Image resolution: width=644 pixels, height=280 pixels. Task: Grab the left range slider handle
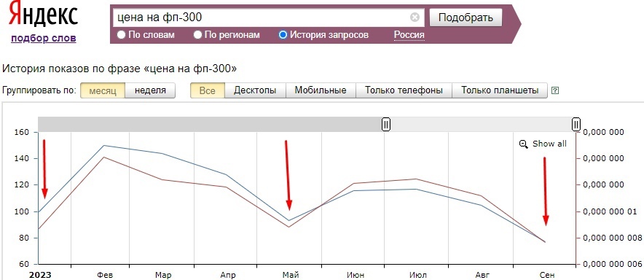coord(386,124)
